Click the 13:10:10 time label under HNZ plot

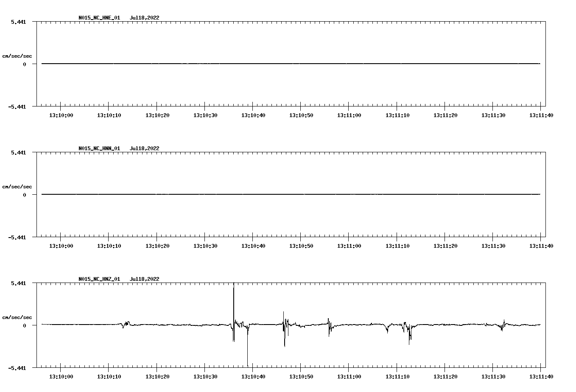pyautogui.click(x=109, y=376)
